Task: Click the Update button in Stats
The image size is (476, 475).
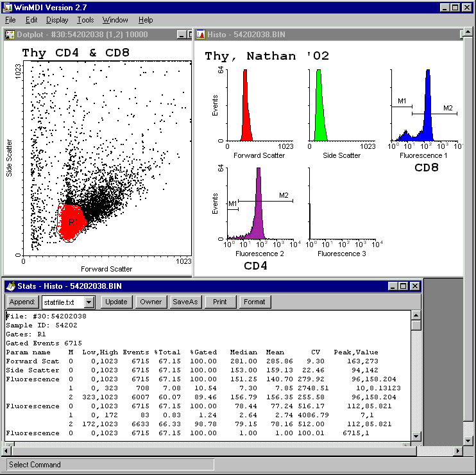Action: click(116, 302)
